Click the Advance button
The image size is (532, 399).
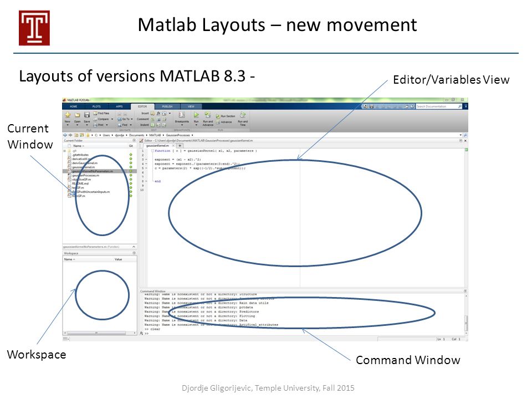(x=224, y=122)
